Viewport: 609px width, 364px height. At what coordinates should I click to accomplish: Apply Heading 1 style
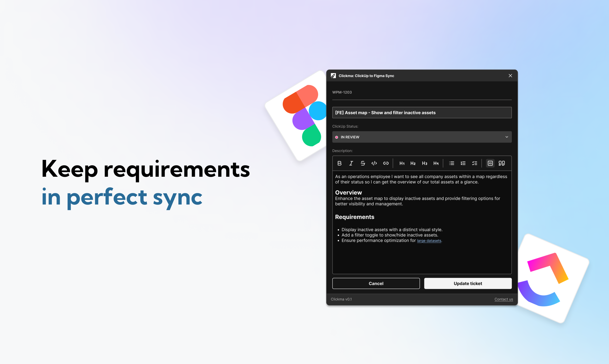402,163
